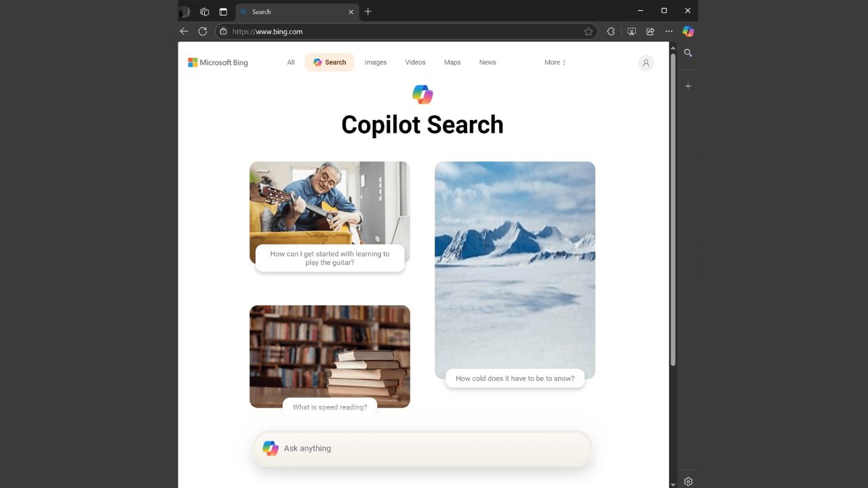Viewport: 868px width, 488px height.
Task: Open the sign-in profile icon
Action: coord(646,62)
